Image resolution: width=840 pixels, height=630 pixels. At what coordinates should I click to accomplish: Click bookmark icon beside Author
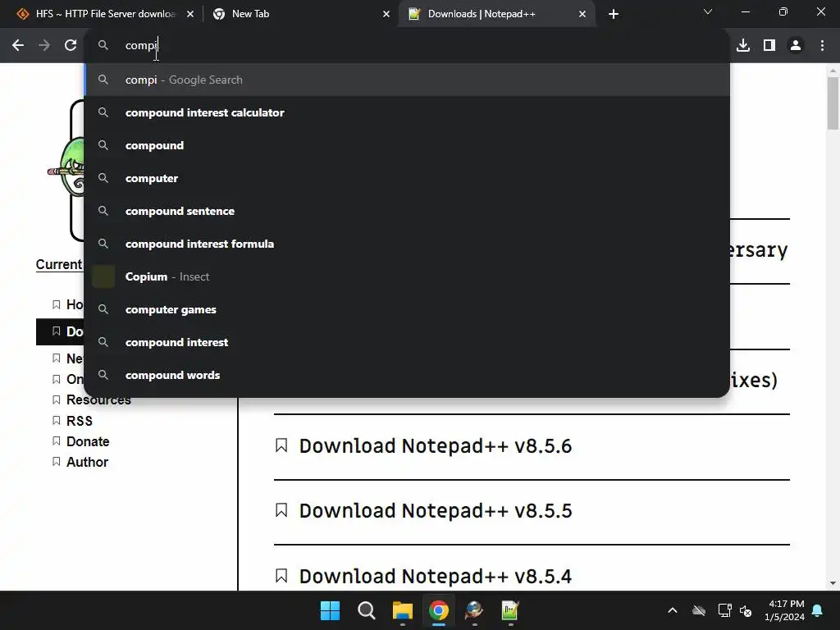(57, 461)
